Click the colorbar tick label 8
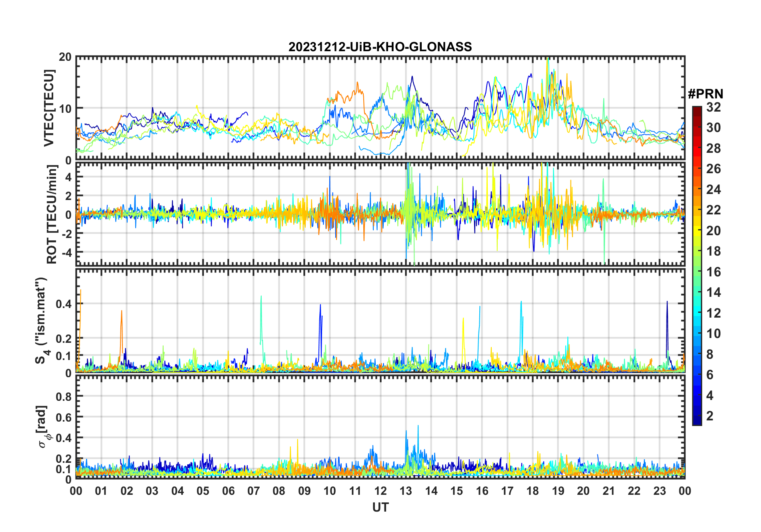 click(x=710, y=354)
